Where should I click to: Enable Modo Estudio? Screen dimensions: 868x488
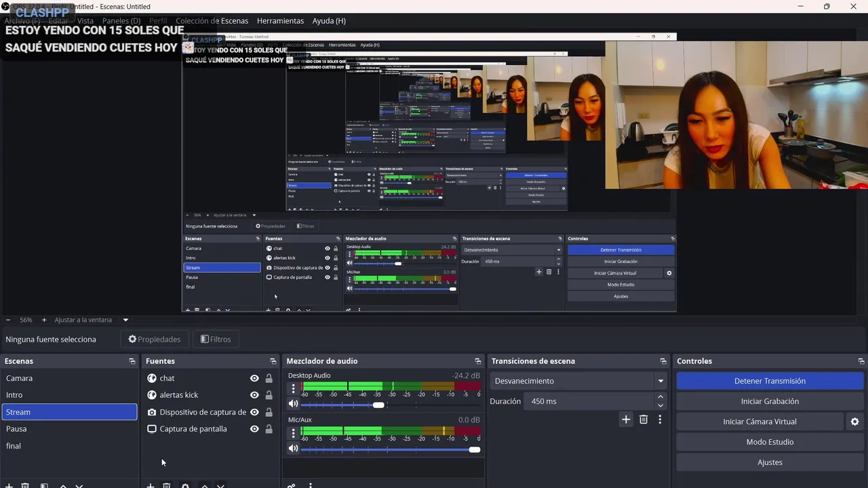pos(770,442)
